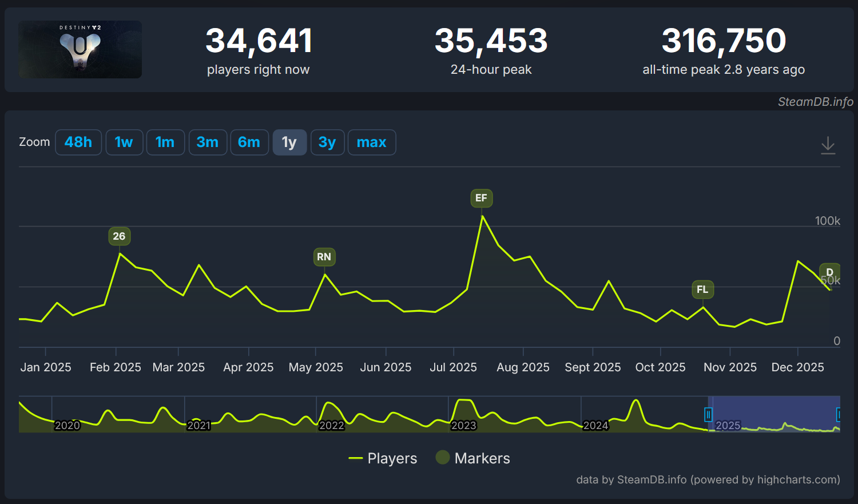
Task: Grab the navigator right range handle
Action: pyautogui.click(x=839, y=414)
